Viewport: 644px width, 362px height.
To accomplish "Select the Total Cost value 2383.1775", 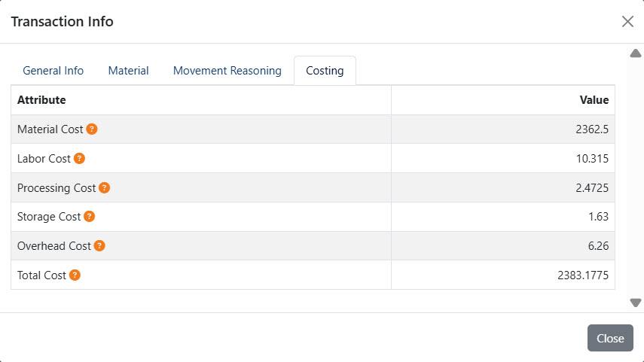I will coord(583,275).
